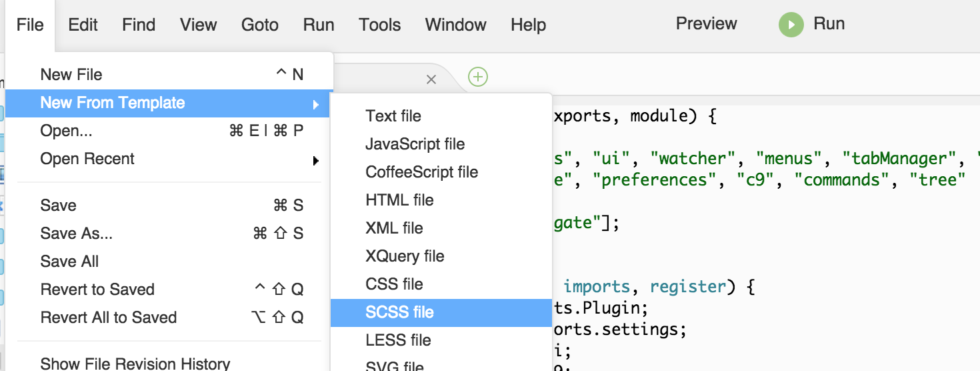This screenshot has width=980, height=371.
Task: Close the open editor tab
Action: point(431,79)
